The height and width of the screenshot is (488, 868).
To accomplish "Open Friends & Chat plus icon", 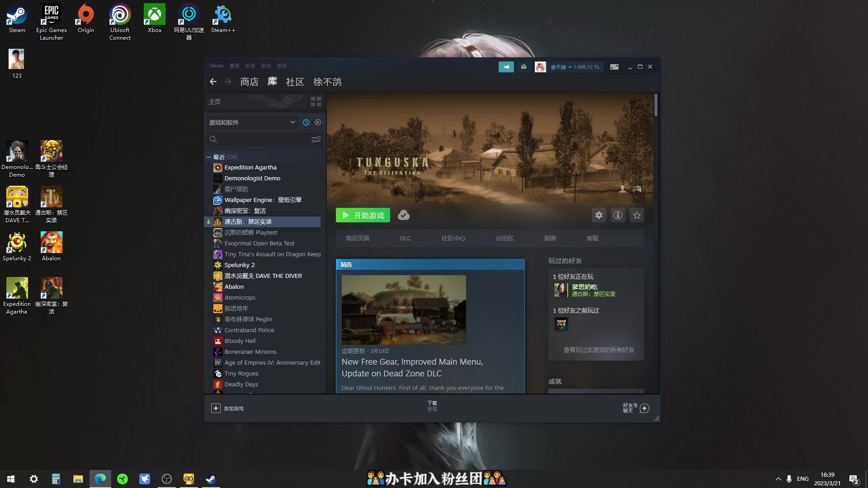I will pyautogui.click(x=645, y=408).
